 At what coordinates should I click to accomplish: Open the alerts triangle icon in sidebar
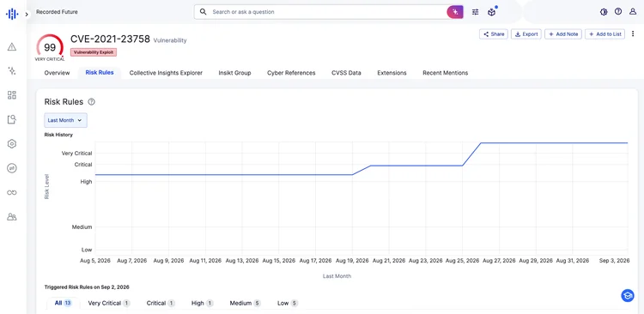click(12, 47)
